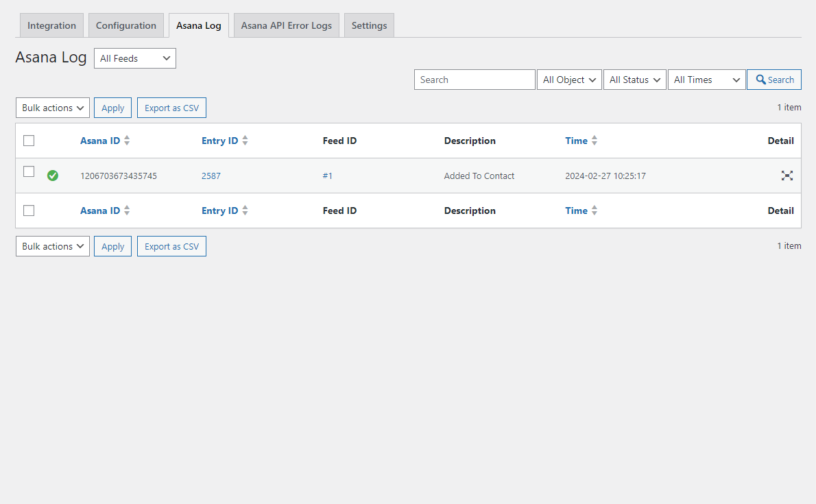Click the bottom Apply button

pos(112,246)
